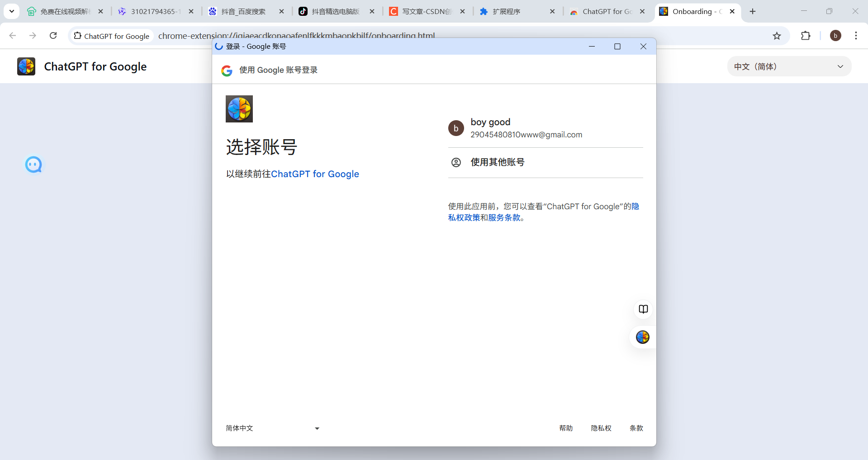Click the ChatGPT for Google page logo
The width and height of the screenshot is (868, 460).
click(26, 66)
